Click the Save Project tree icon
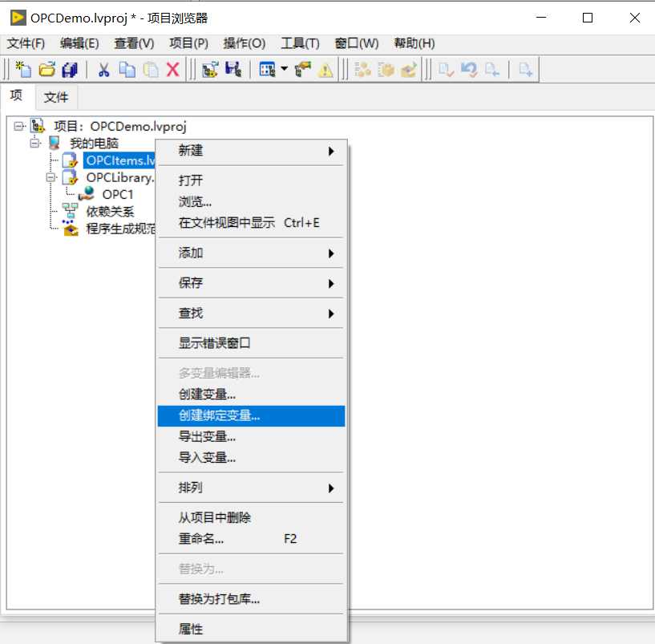 [233, 69]
